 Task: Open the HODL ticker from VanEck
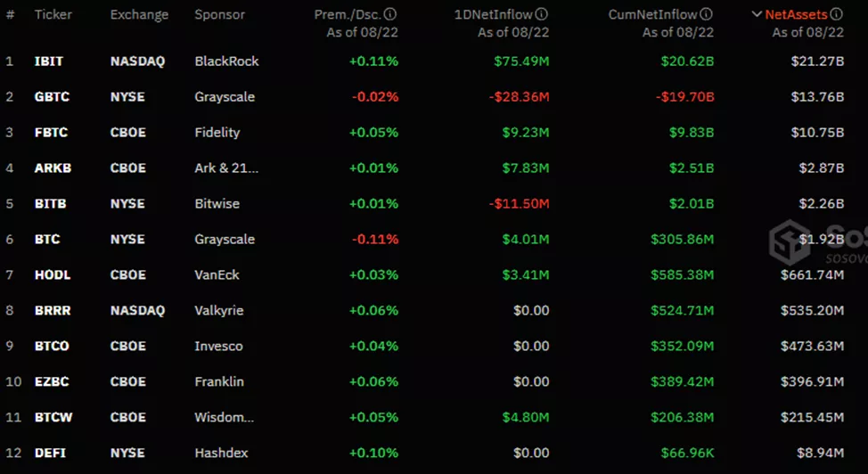click(x=52, y=275)
